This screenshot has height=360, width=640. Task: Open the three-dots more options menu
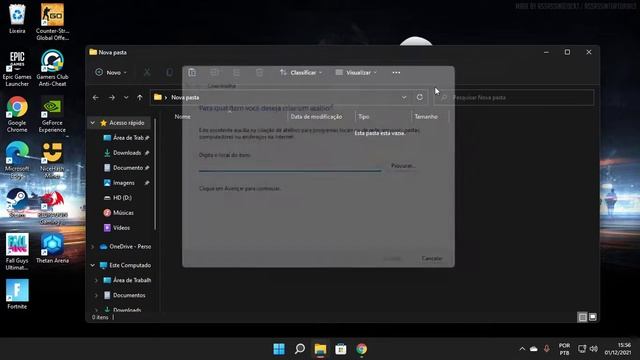396,73
